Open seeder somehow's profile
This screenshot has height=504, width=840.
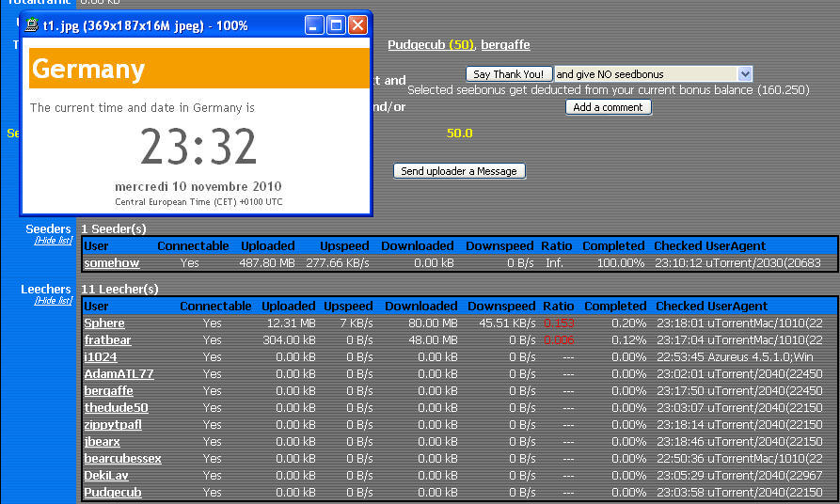click(x=111, y=263)
